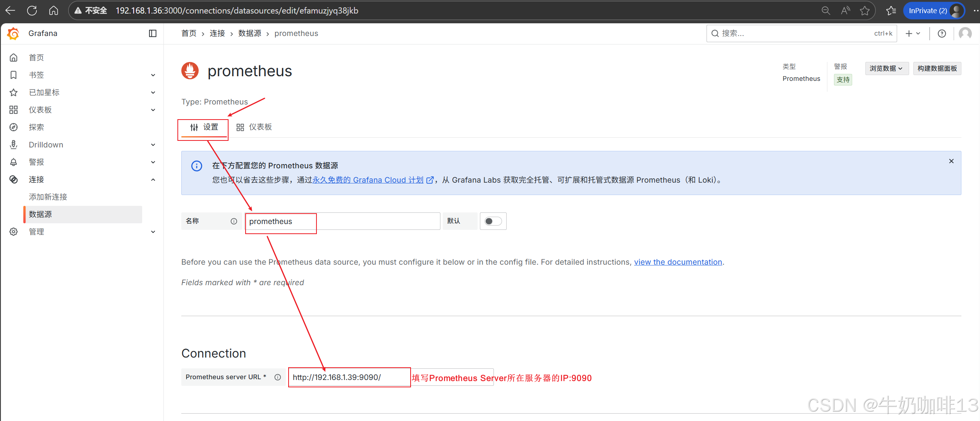
Task: Switch to the 仪表板 tab
Action: coord(254,127)
